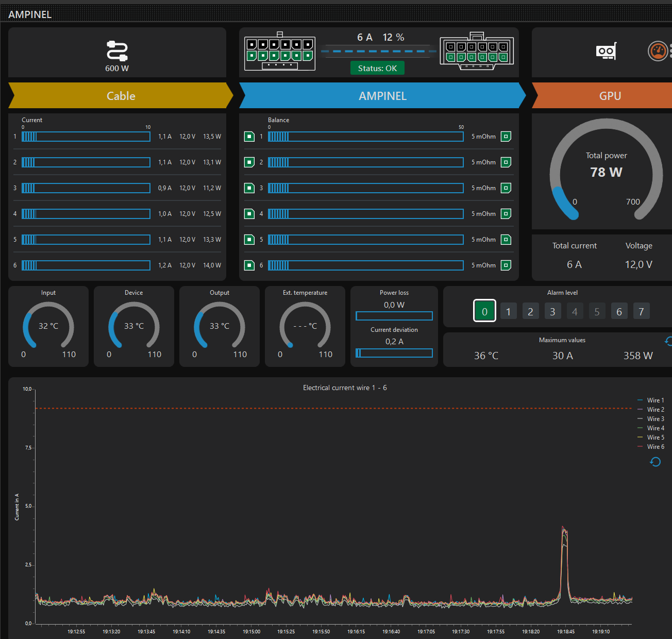Open the GPU section header

pyautogui.click(x=610, y=96)
